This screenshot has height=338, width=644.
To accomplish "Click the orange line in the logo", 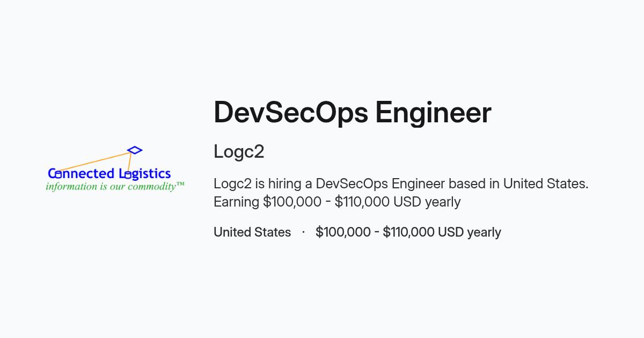I will click(94, 162).
